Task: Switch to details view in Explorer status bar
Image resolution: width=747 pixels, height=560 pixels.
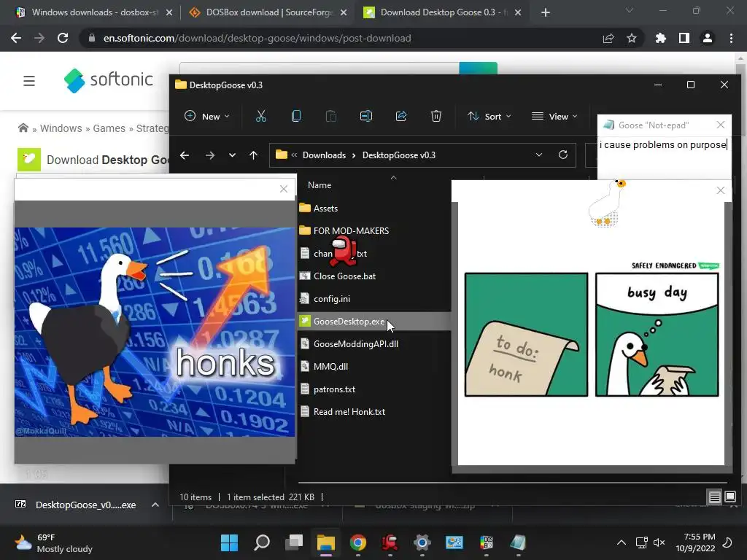Action: click(x=715, y=497)
